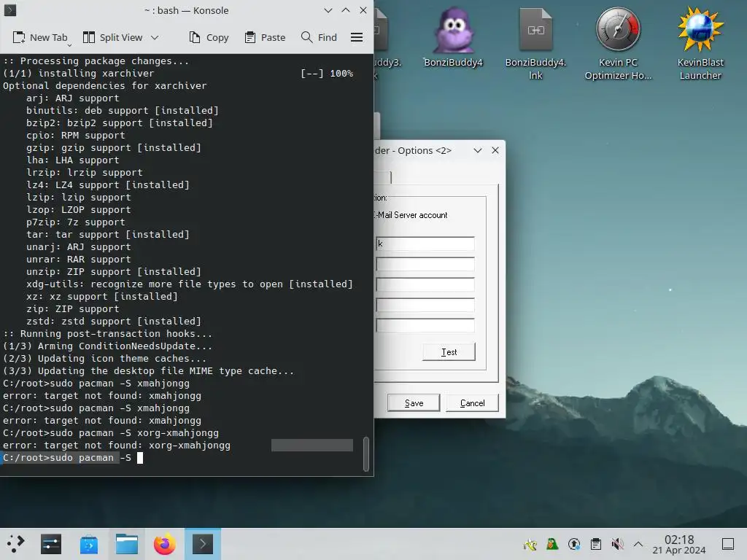Open Find in Konsole toolbar
The height and width of the screenshot is (560, 747).
click(x=319, y=37)
